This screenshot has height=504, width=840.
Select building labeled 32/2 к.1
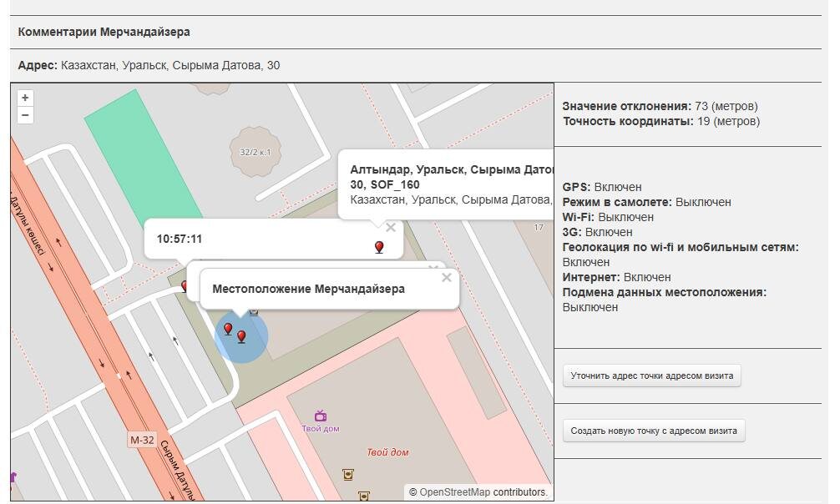pyautogui.click(x=255, y=152)
